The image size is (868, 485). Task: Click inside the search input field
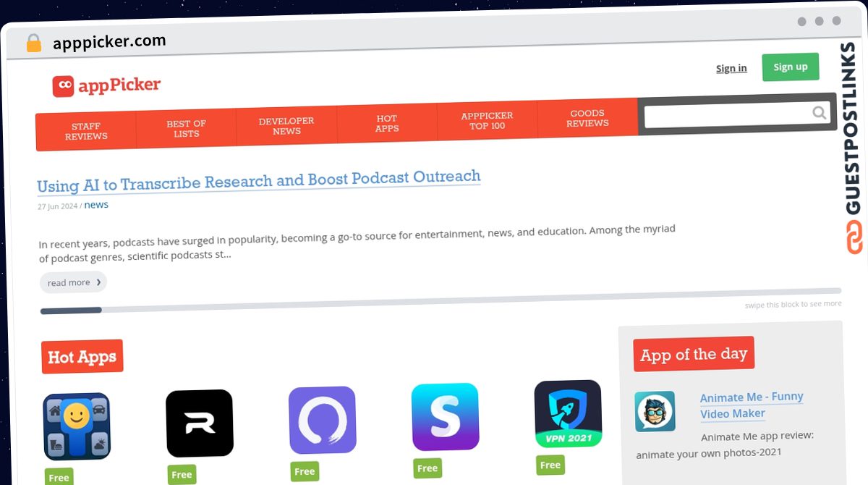[x=728, y=115]
